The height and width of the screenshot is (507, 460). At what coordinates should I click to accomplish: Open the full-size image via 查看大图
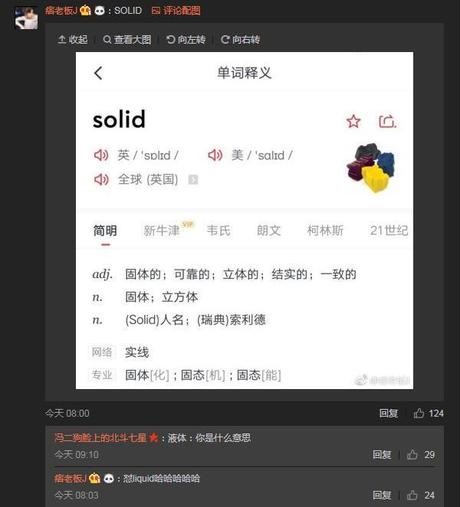[x=127, y=40]
